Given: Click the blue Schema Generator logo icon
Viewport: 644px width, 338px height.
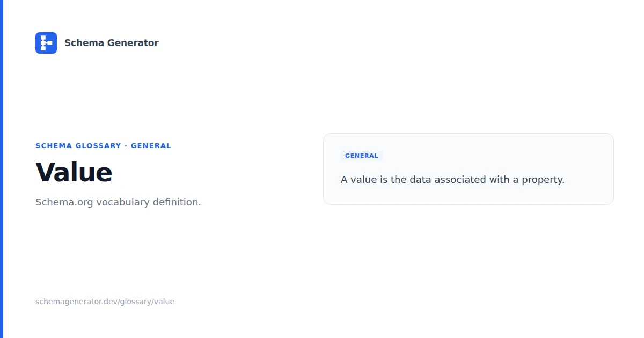Looking at the screenshot, I should coord(46,43).
